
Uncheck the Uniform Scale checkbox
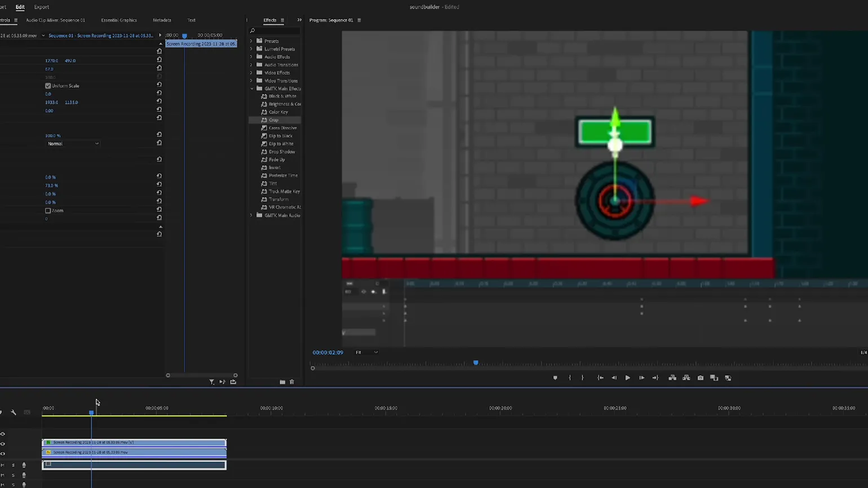click(48, 86)
